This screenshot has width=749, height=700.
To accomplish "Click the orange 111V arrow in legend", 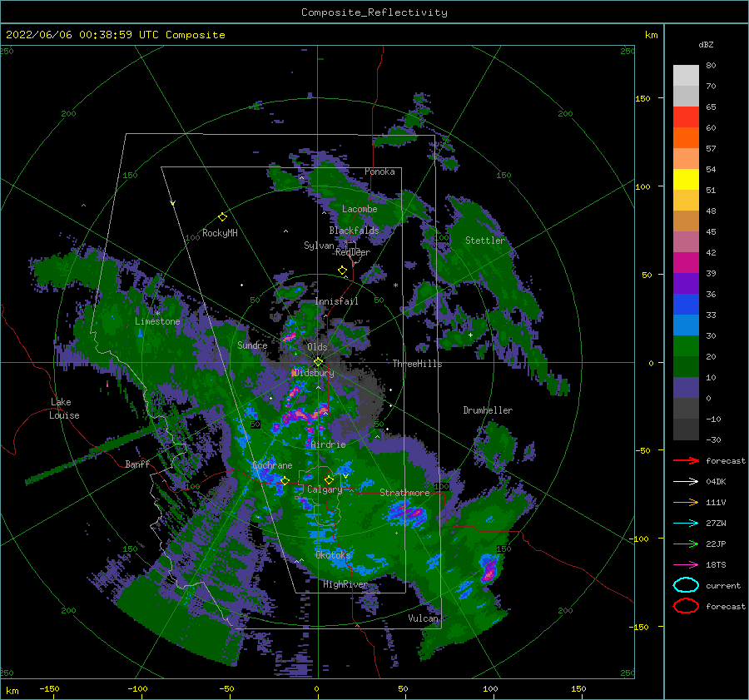I will (686, 502).
